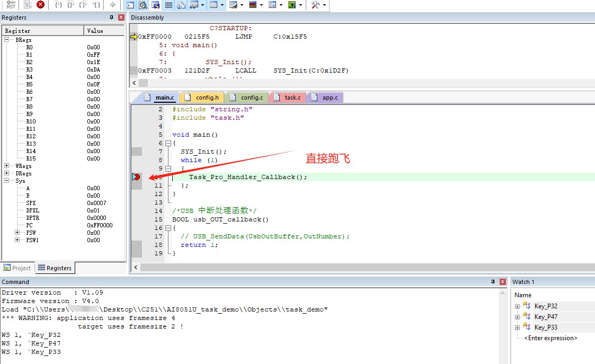The height and width of the screenshot is (364, 595).
Task: Click the Trace windows toolbar icon
Action: coord(272,5)
